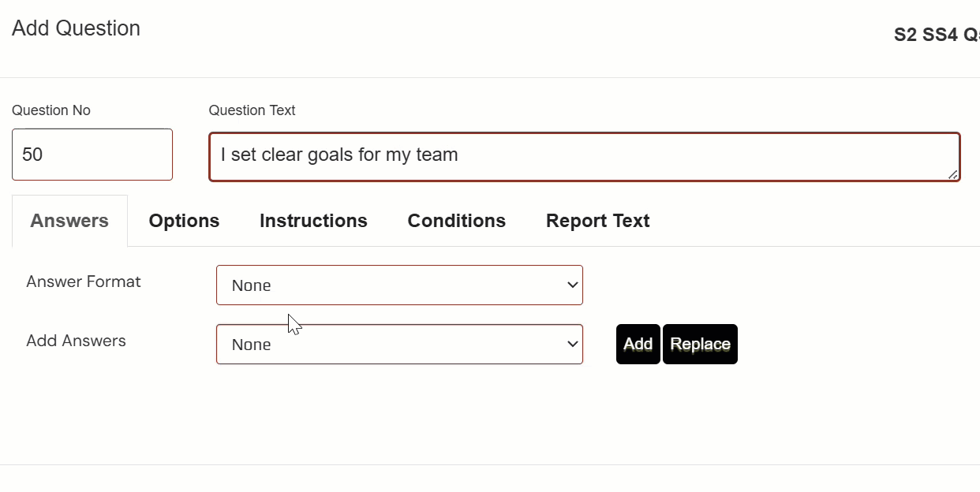Expand the Add Answers dropdown
Viewport: 980px width, 492px height.
coord(399,345)
